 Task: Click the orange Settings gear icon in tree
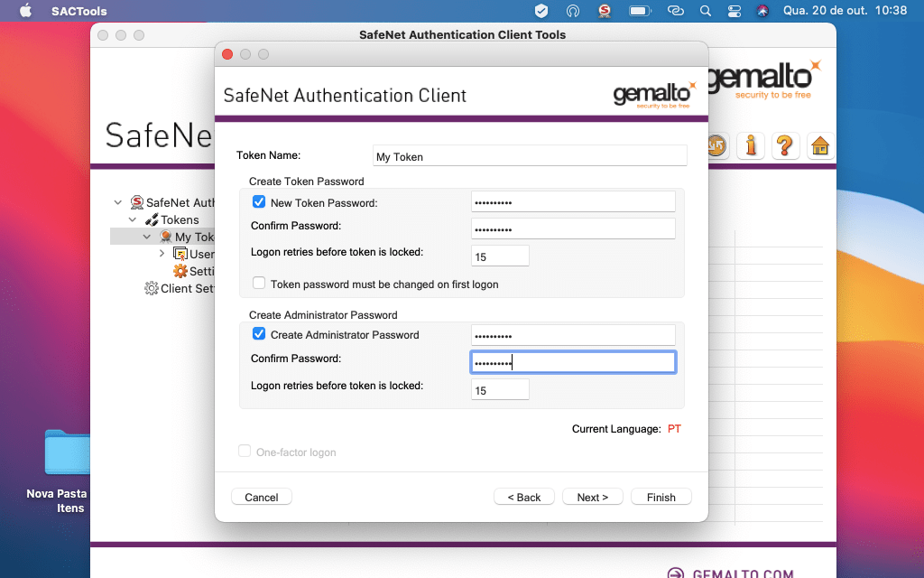[x=180, y=271]
